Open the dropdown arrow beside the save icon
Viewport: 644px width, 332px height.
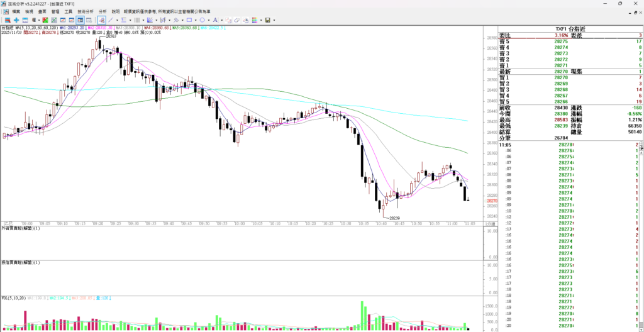coord(274,20)
